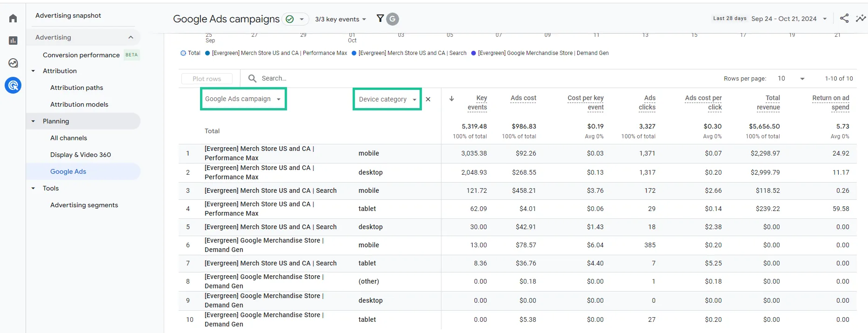Toggle Merch Store Search legend series

[409, 53]
